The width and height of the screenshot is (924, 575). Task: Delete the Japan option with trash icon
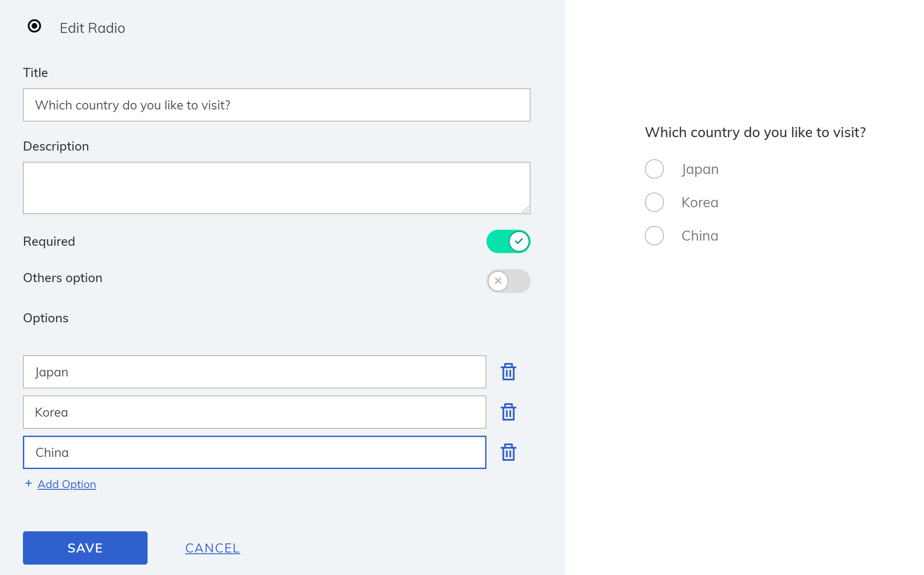point(508,372)
